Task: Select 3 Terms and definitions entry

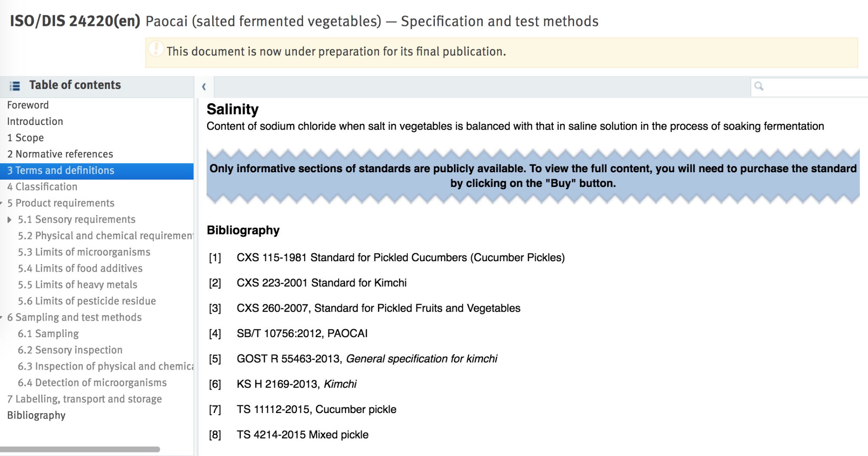Action: 60,171
